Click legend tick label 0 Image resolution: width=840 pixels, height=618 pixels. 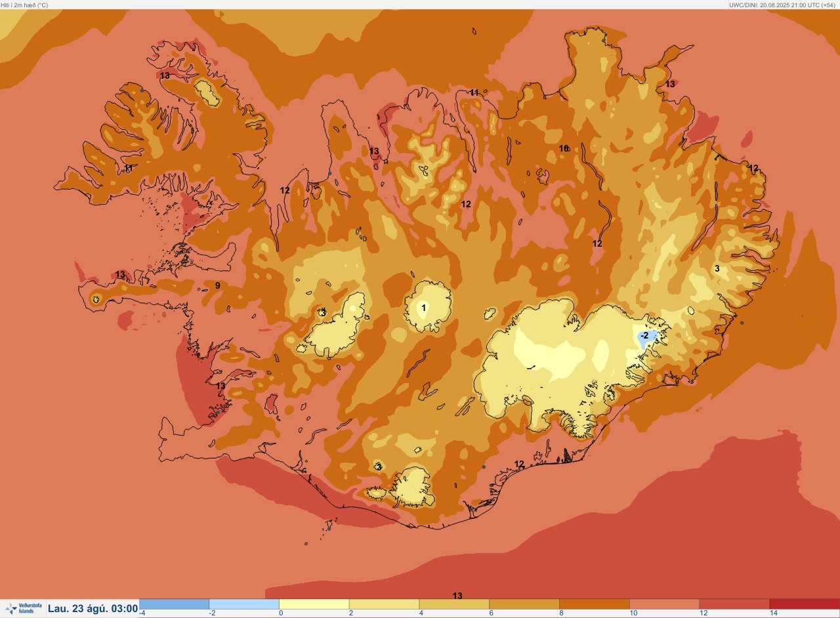coord(281,613)
